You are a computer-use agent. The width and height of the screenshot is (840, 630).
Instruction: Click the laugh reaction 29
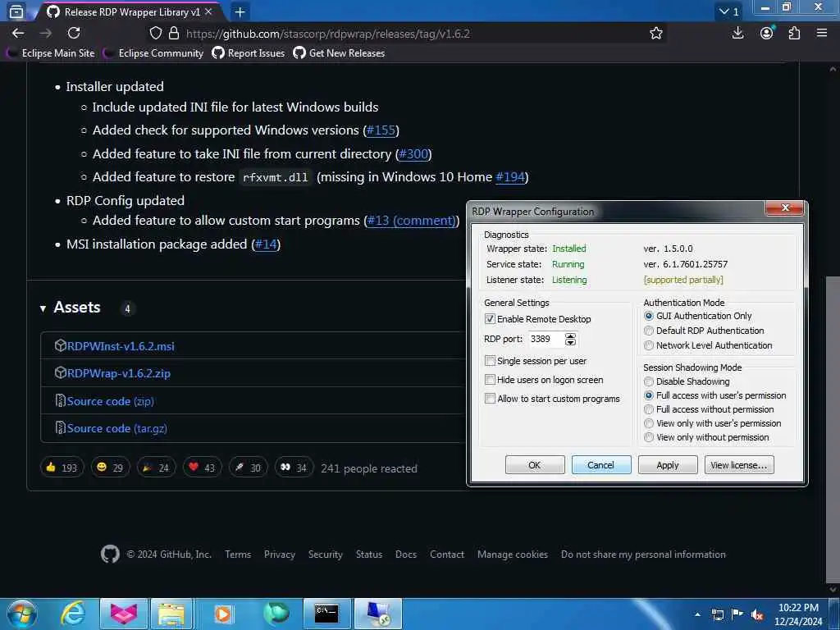[110, 468]
